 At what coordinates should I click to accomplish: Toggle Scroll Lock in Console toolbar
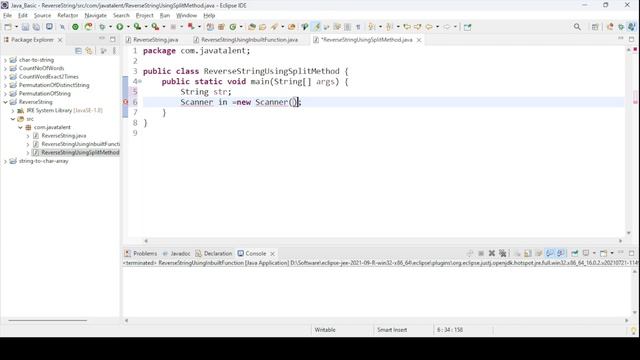(528, 253)
